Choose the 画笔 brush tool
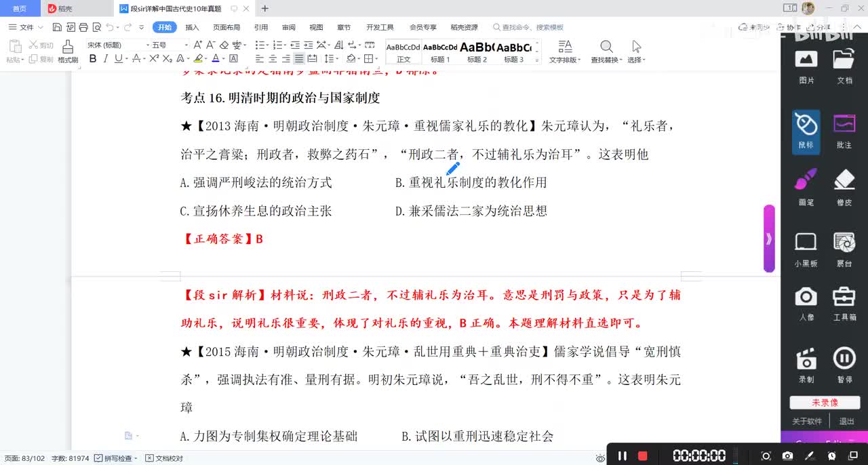This screenshot has height=465, width=868. coord(806,188)
